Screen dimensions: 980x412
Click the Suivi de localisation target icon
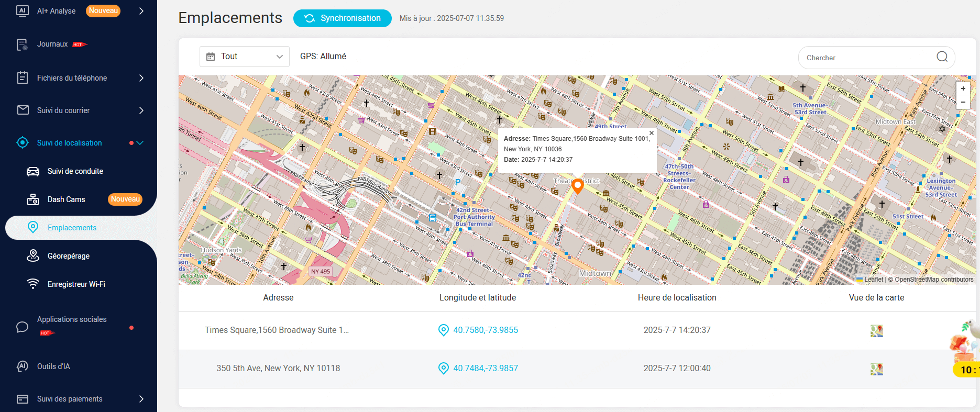pyautogui.click(x=23, y=142)
